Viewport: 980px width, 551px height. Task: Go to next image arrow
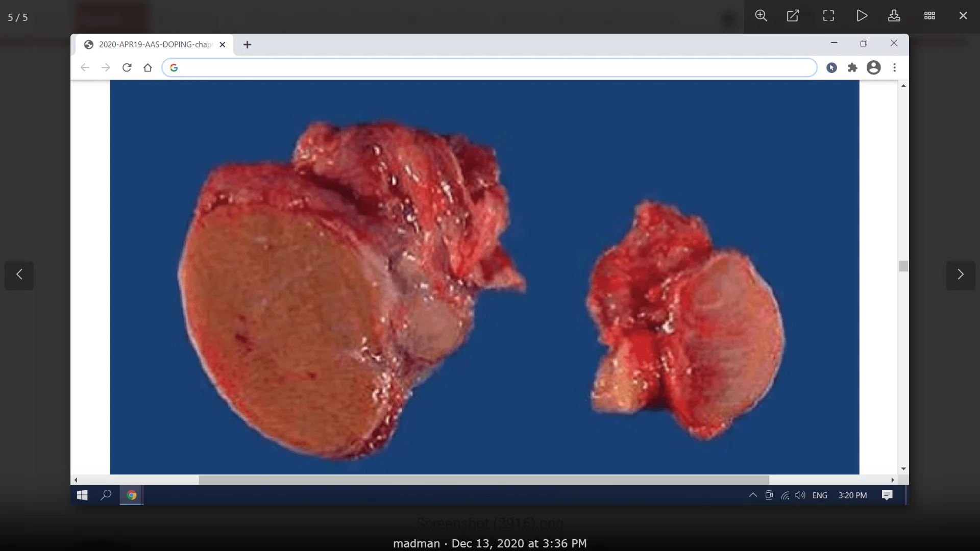click(x=961, y=275)
